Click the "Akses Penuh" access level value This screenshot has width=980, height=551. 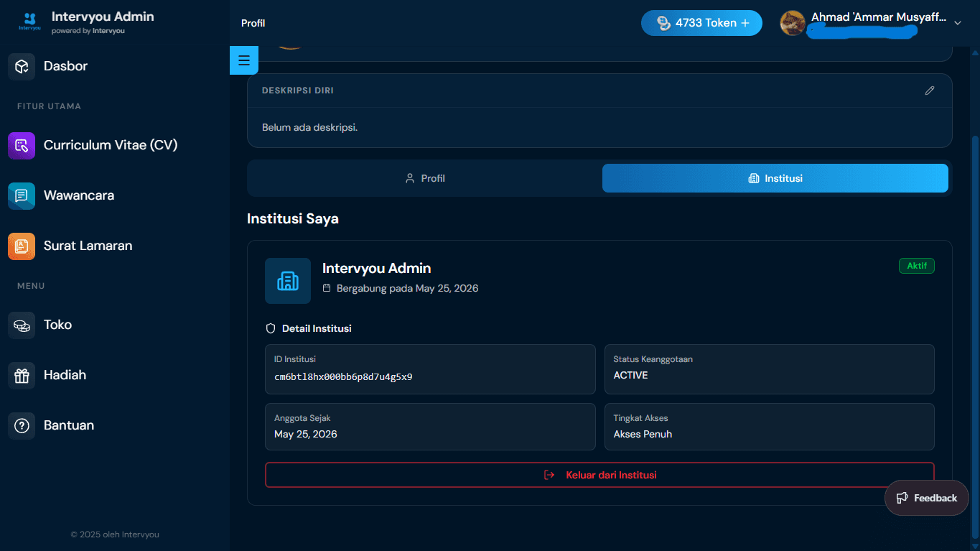[643, 434]
